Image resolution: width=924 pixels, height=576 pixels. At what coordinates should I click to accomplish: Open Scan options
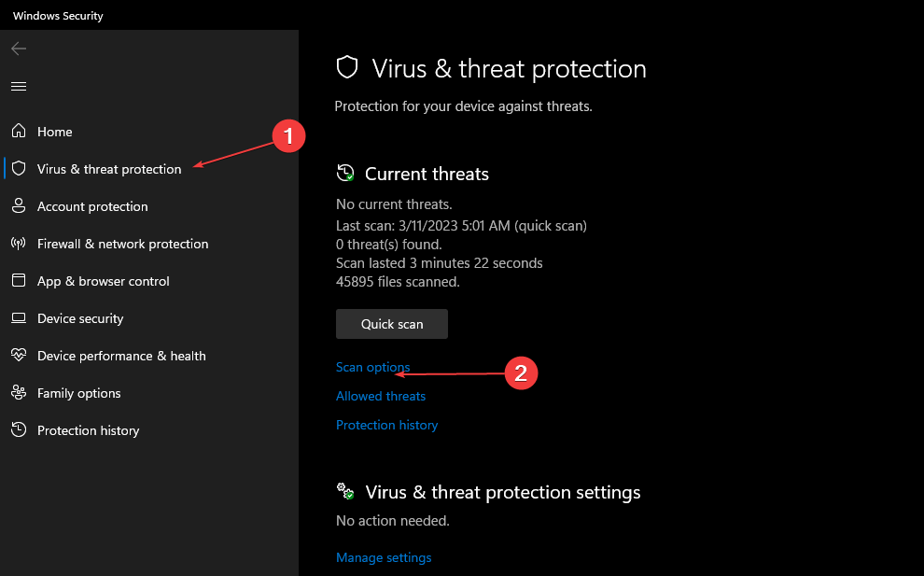point(372,367)
